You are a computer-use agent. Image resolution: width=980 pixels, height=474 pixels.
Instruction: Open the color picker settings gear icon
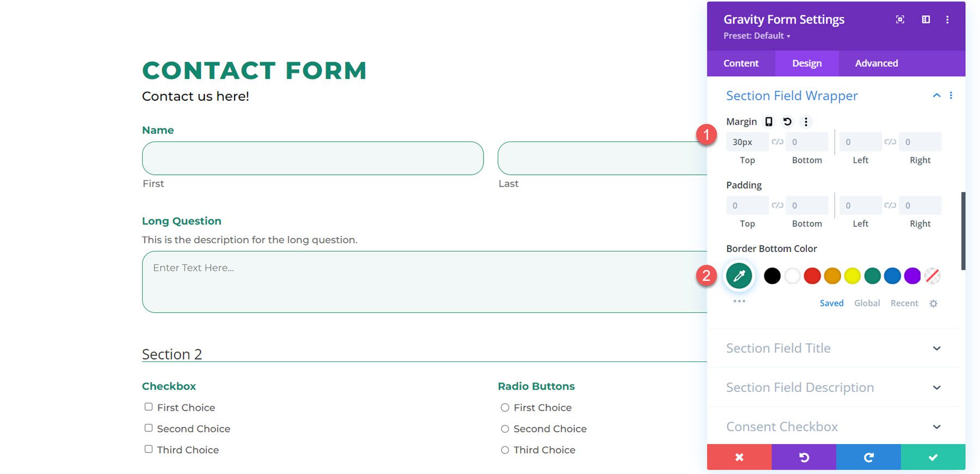(x=933, y=303)
